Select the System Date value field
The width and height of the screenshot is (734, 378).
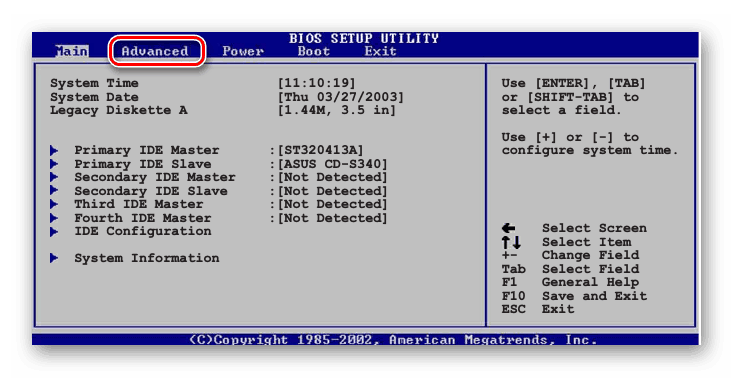click(341, 97)
